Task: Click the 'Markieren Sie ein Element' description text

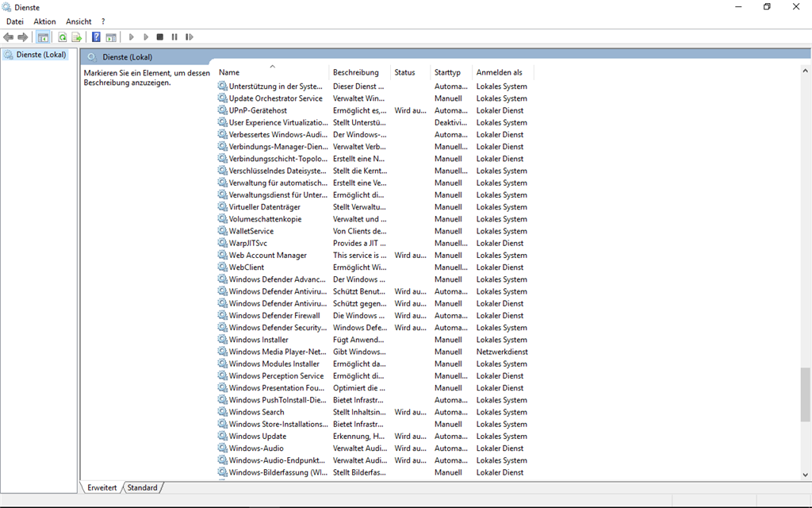Action: point(147,78)
